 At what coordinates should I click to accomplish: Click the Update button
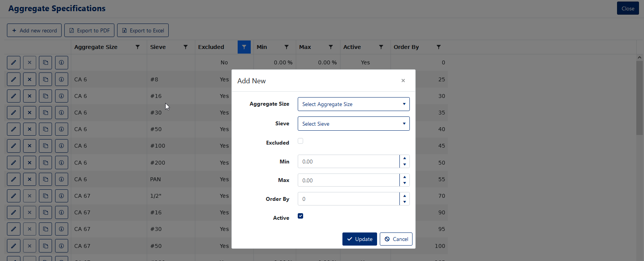(360, 239)
